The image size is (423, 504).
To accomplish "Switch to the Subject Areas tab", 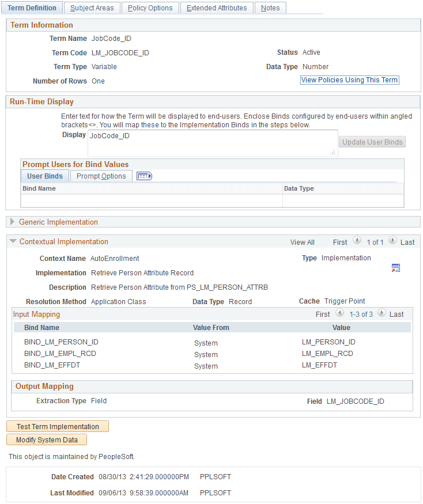I will click(92, 7).
